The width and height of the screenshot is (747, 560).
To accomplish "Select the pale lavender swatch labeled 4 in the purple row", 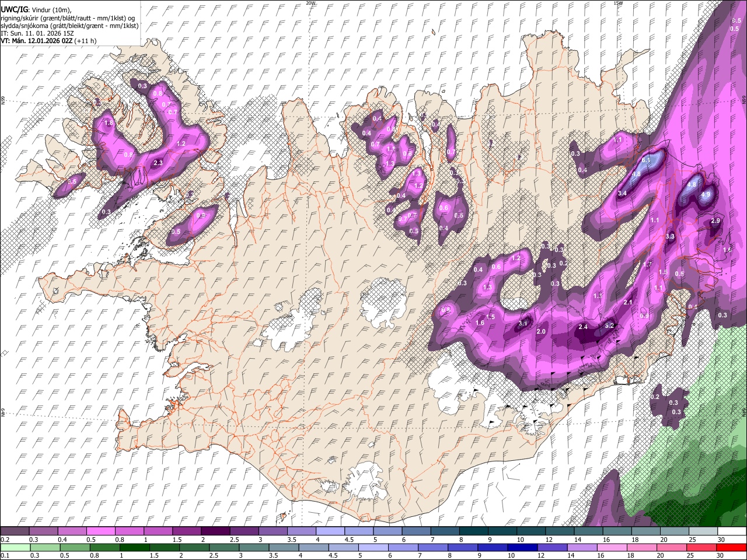I will (331, 531).
